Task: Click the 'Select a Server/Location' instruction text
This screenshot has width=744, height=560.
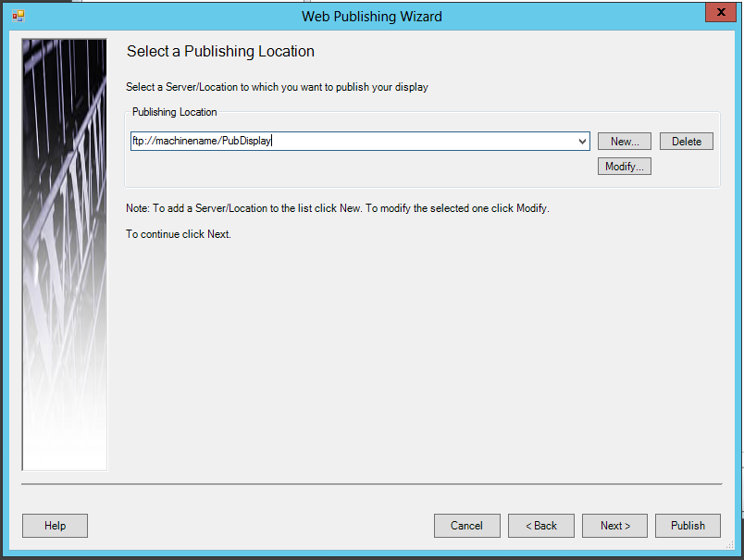Action: click(277, 87)
